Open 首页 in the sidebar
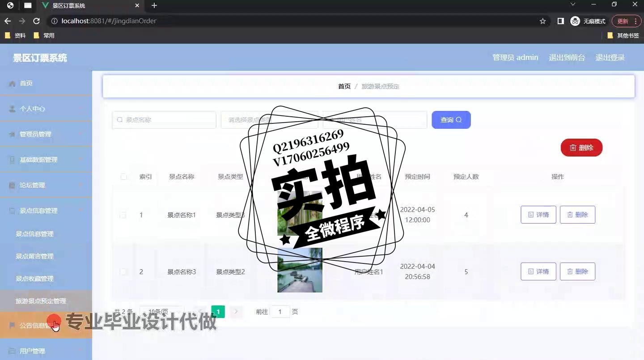Image resolution: width=644 pixels, height=360 pixels. (x=46, y=83)
